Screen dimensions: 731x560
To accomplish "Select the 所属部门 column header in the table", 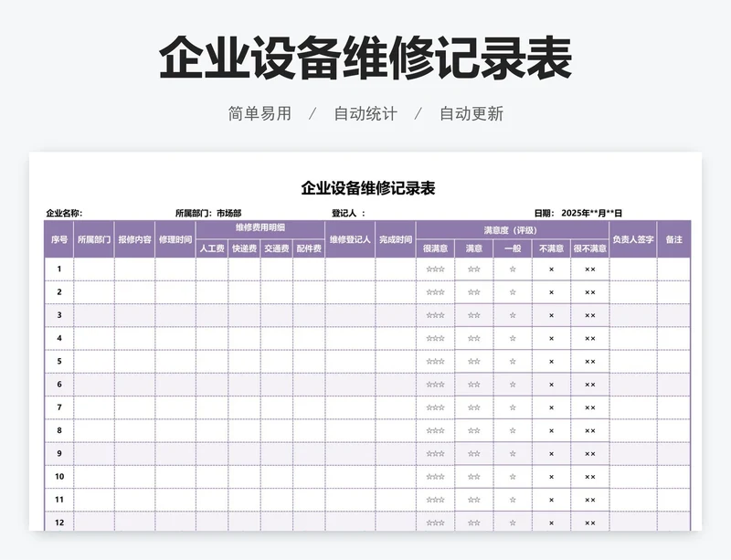I will [94, 239].
